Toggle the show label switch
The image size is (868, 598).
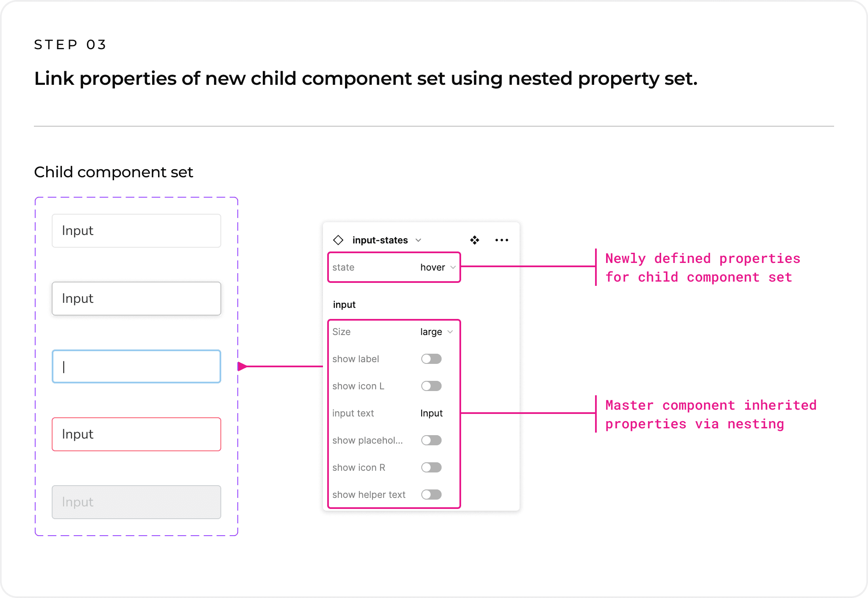(x=431, y=359)
